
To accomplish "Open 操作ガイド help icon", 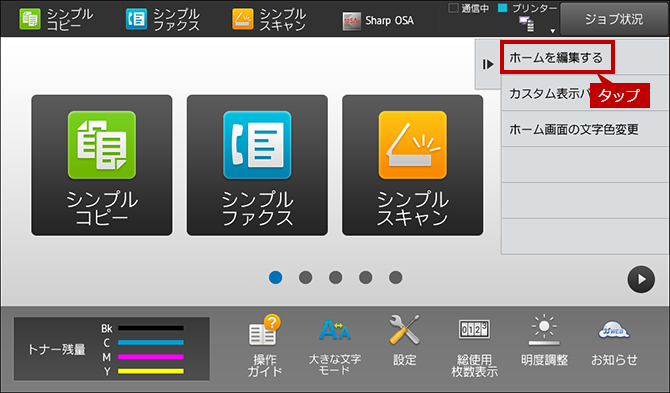I will (264, 346).
